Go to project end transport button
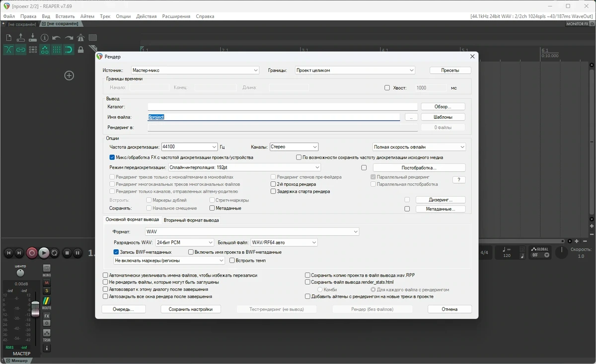Screen dimensions: 596x364 click(x=19, y=253)
